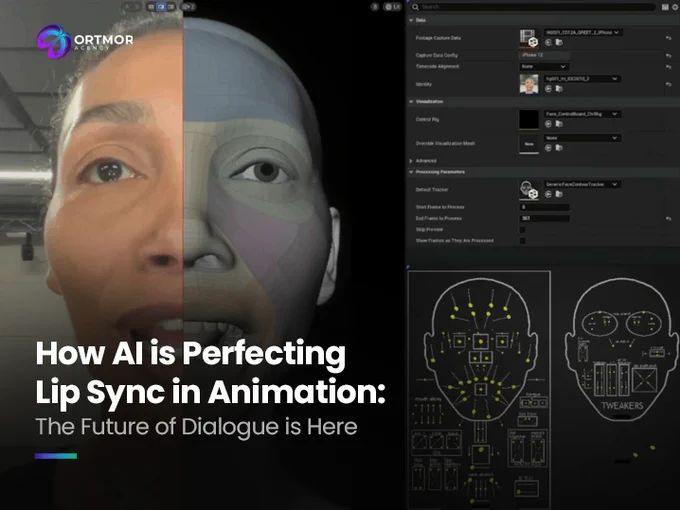Open the Default Tracker asset dropdown
680x510 pixels.
(582, 184)
